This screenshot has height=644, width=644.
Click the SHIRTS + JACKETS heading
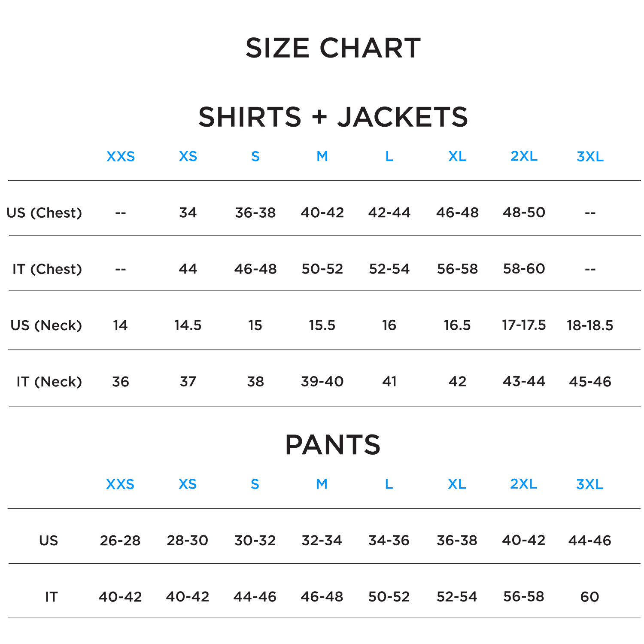click(x=333, y=117)
